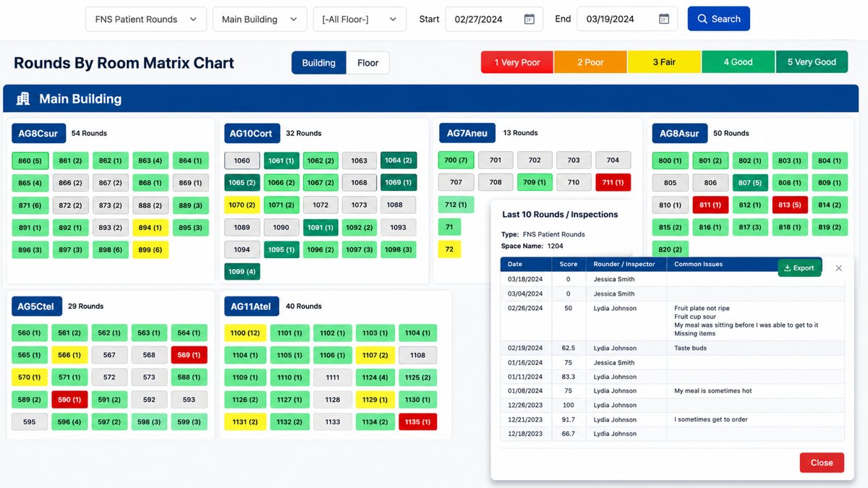Open the End date calendar picker icon
The width and height of the screenshot is (868, 488).
click(x=664, y=19)
